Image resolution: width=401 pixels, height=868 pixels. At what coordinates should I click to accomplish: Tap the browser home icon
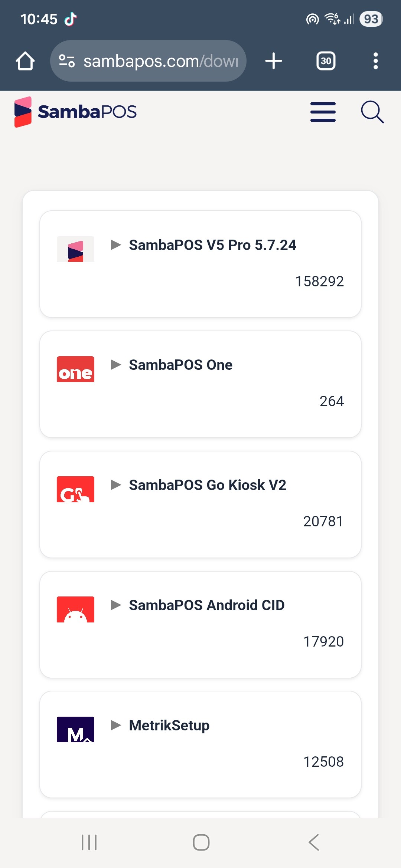(x=25, y=61)
